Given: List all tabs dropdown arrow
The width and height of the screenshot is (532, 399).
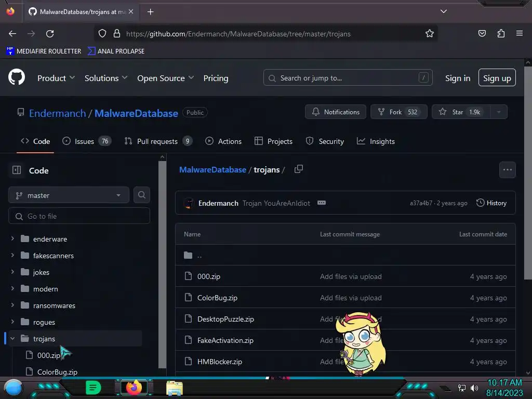Looking at the screenshot, I should click(444, 11).
